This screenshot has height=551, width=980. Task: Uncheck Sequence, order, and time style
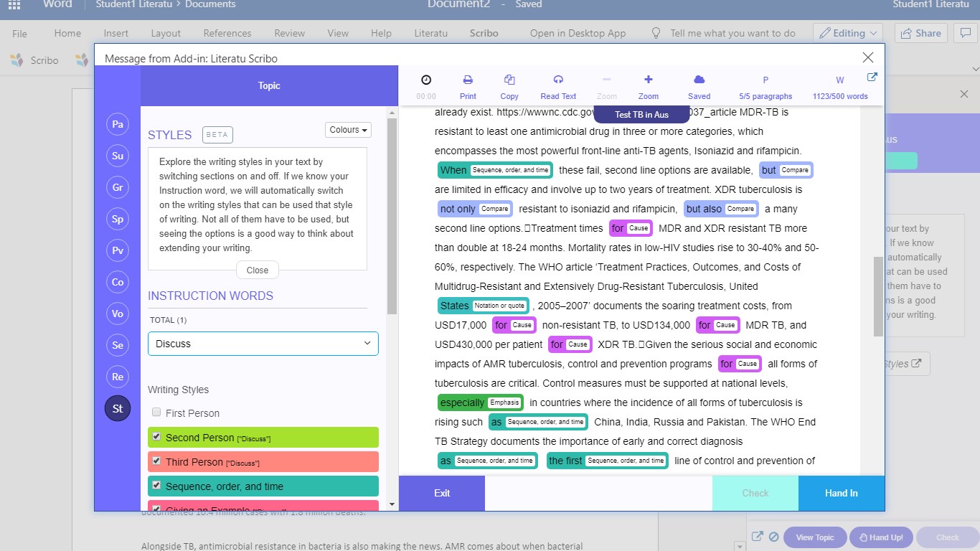pyautogui.click(x=156, y=486)
